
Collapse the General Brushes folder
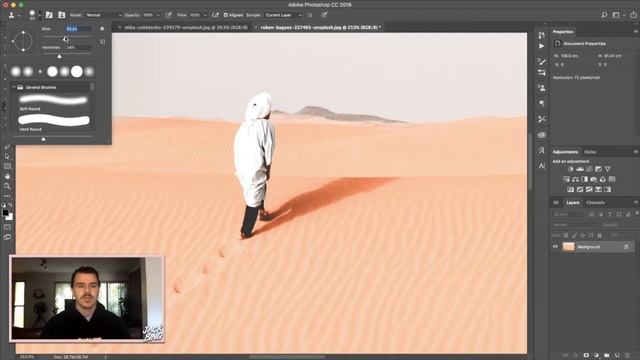click(14, 87)
